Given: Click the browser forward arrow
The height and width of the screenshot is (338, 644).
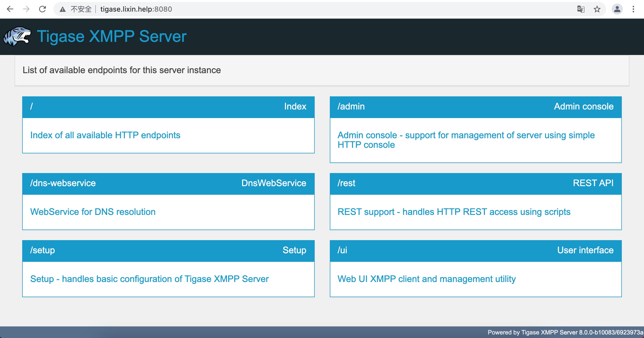Looking at the screenshot, I should coord(26,9).
